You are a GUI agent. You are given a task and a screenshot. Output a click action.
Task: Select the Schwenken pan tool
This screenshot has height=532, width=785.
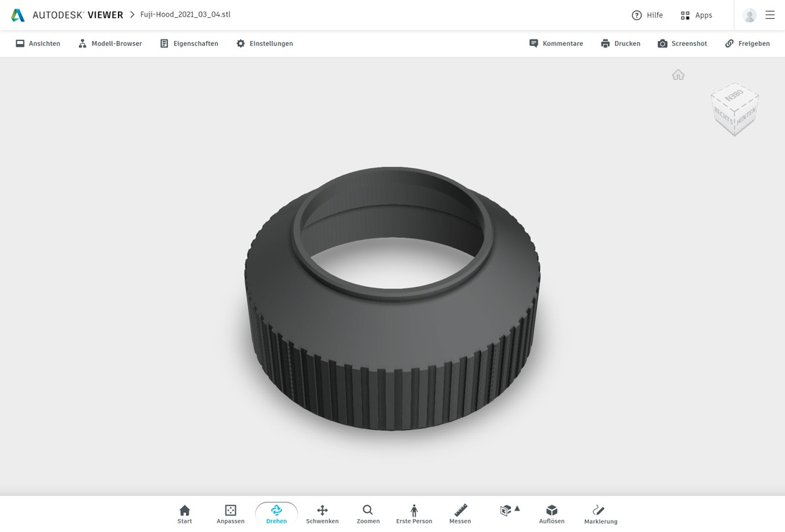(322, 514)
